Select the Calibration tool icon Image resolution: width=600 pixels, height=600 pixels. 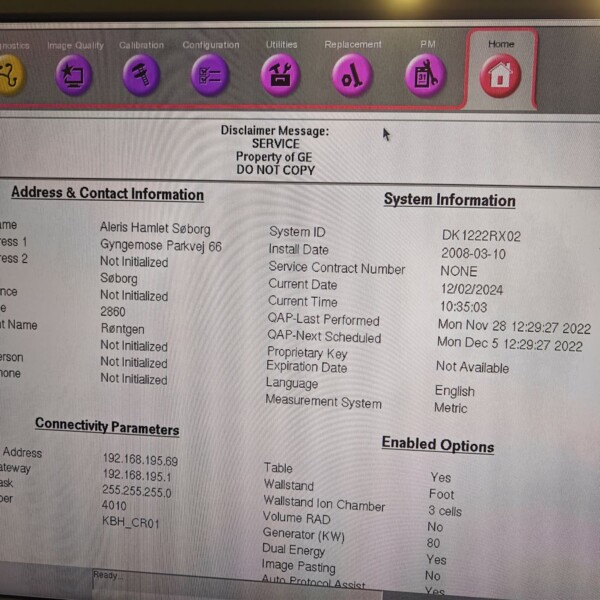click(x=141, y=75)
